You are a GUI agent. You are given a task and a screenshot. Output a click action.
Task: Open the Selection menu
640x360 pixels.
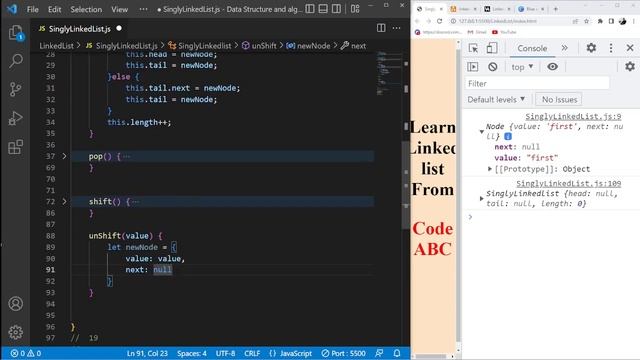[x=86, y=9]
